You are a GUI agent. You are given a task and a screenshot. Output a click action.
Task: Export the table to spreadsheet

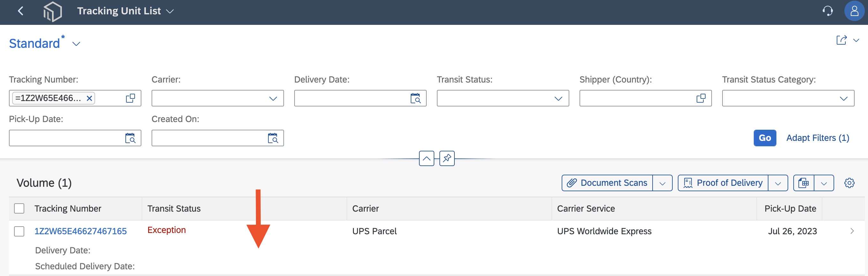click(804, 183)
